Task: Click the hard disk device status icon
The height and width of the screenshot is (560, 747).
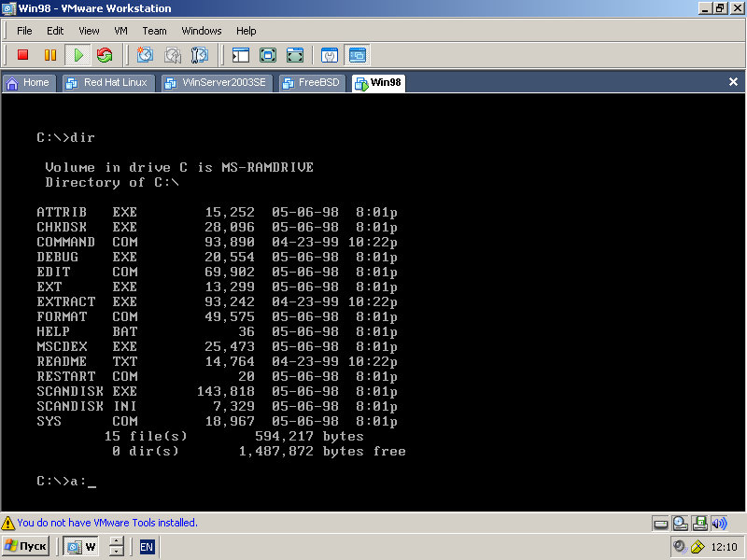Action: point(660,524)
